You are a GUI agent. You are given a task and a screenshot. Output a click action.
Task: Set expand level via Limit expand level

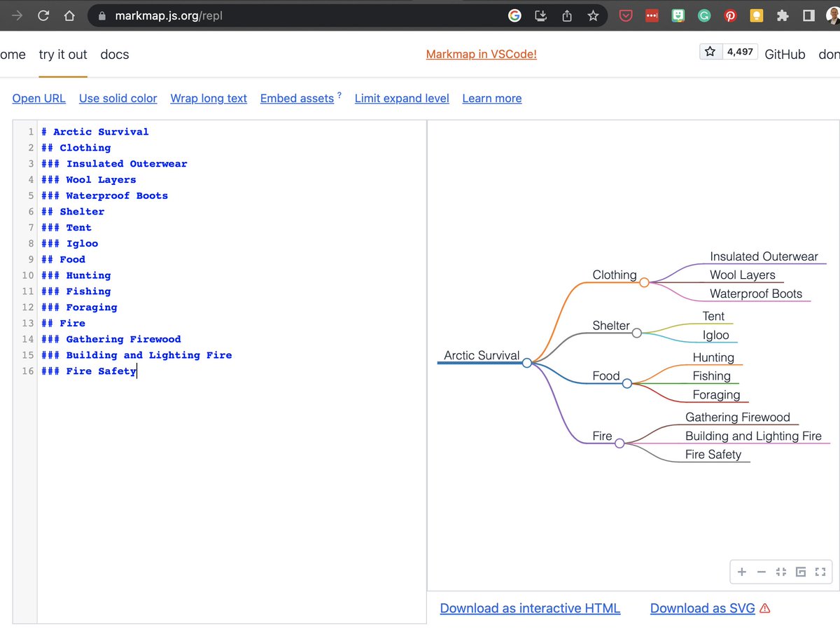[402, 98]
